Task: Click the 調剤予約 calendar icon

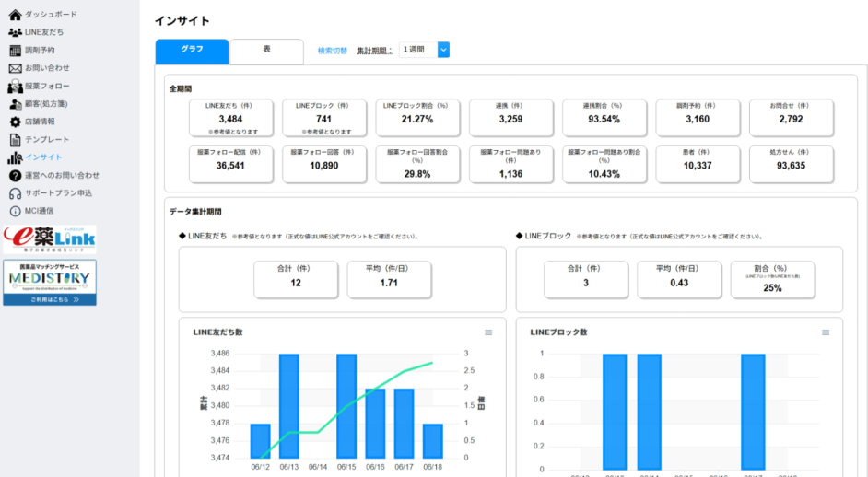Action: click(x=15, y=51)
